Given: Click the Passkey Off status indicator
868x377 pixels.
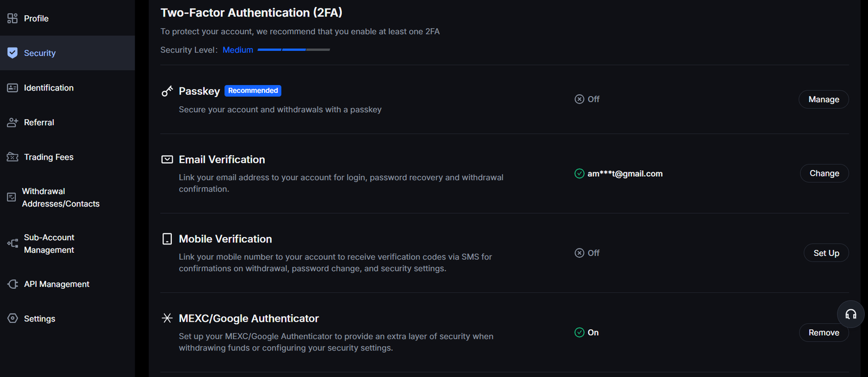Looking at the screenshot, I should click(x=587, y=99).
